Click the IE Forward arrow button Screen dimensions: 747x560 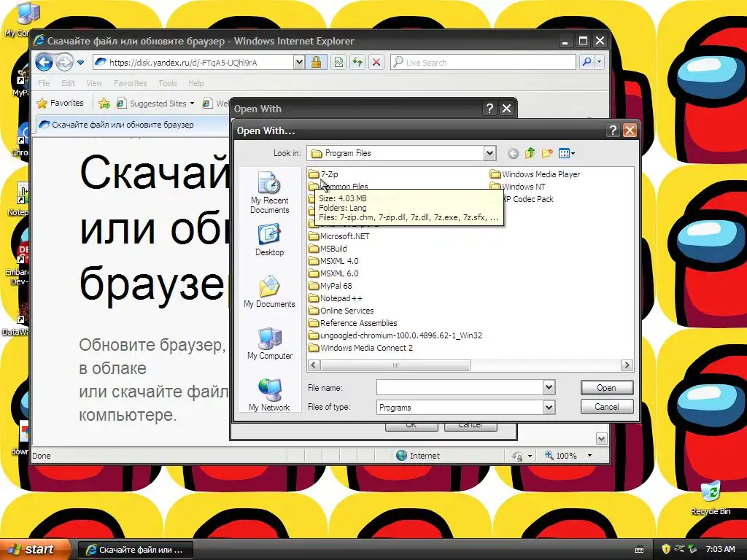pos(64,62)
